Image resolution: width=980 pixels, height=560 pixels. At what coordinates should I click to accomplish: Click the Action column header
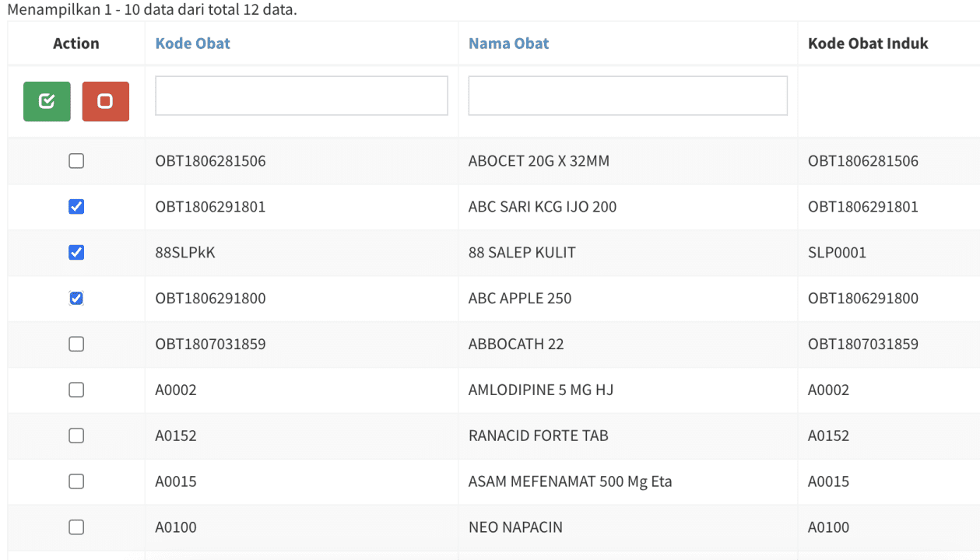[76, 44]
